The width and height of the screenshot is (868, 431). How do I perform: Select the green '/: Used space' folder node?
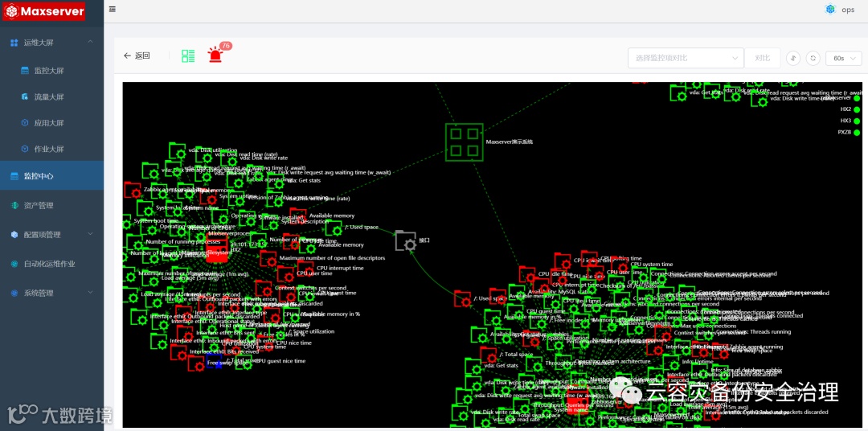pos(334,228)
